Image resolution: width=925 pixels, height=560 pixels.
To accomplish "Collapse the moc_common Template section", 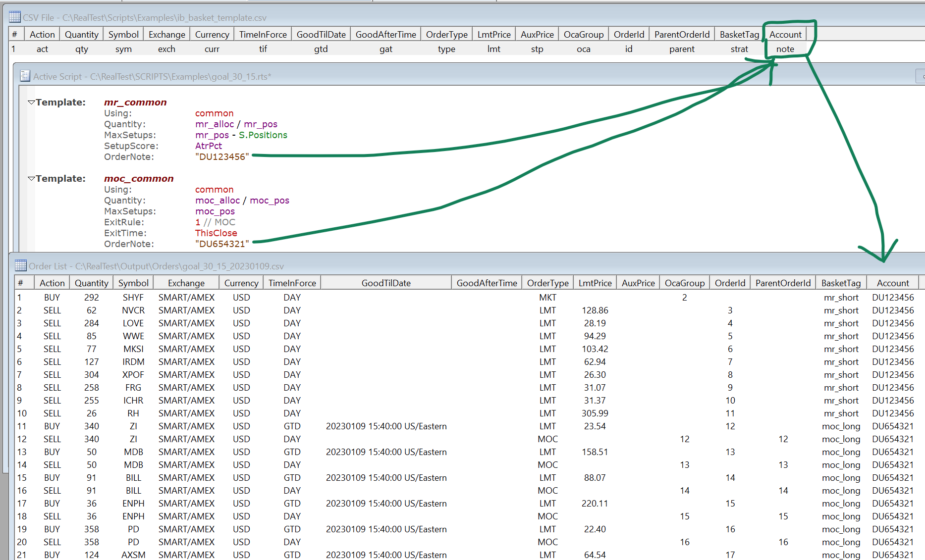I will (x=31, y=179).
